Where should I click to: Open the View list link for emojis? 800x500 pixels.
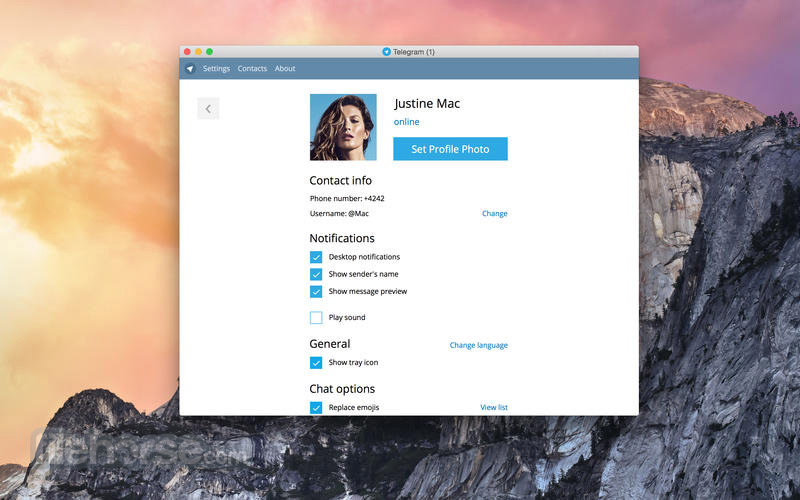pos(494,407)
